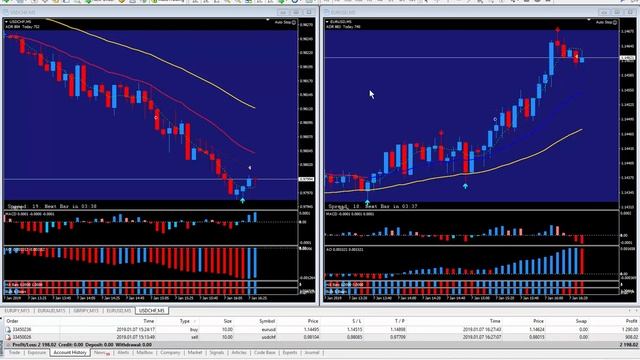The image size is (640, 360).
Task: Click the profit value 908.02
Action: [631, 337]
